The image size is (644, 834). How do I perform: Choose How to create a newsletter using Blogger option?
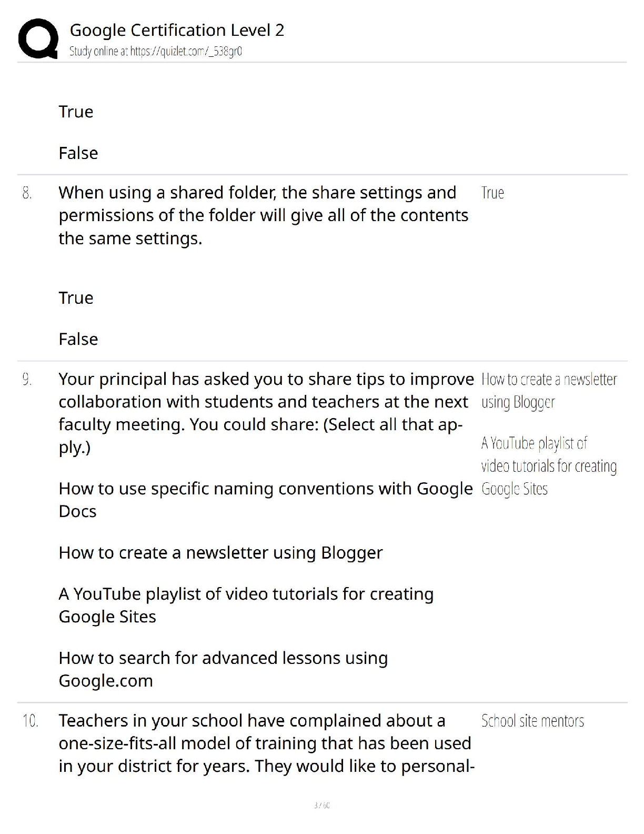pos(220,552)
